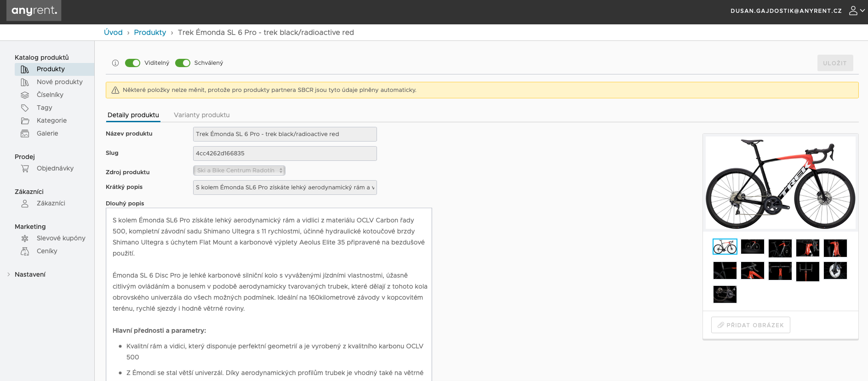Open Galerie using its picture icon
The image size is (868, 381).
[25, 134]
